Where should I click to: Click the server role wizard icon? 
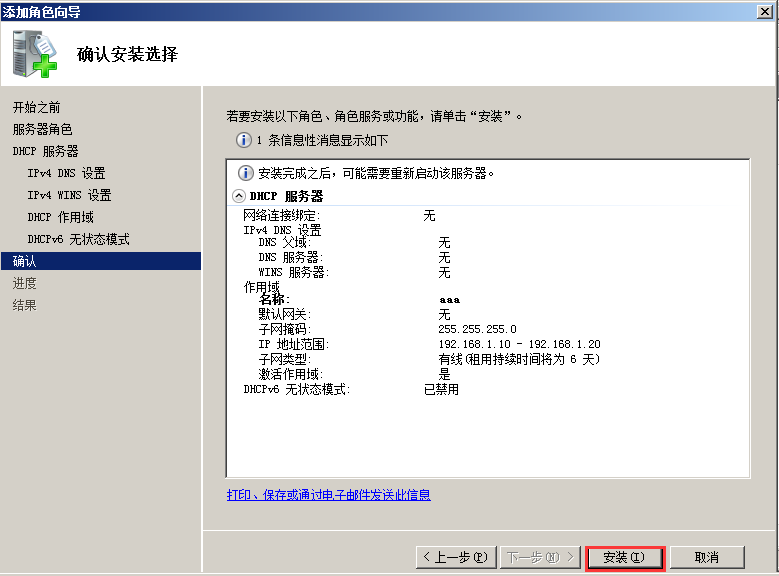click(x=35, y=54)
